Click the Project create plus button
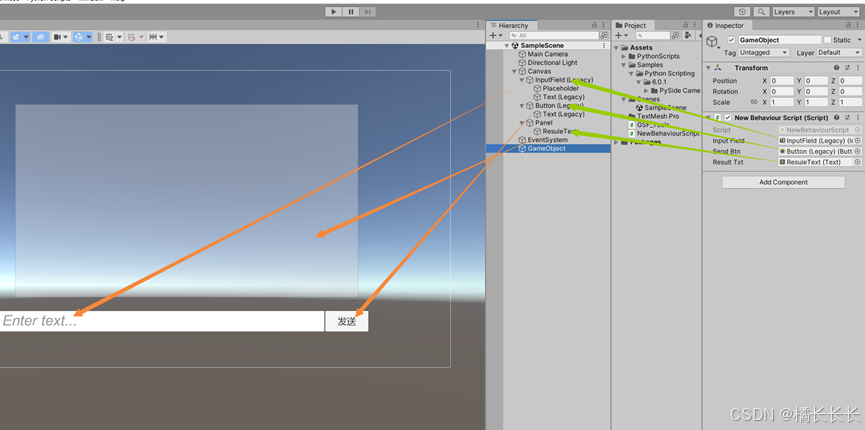 618,35
